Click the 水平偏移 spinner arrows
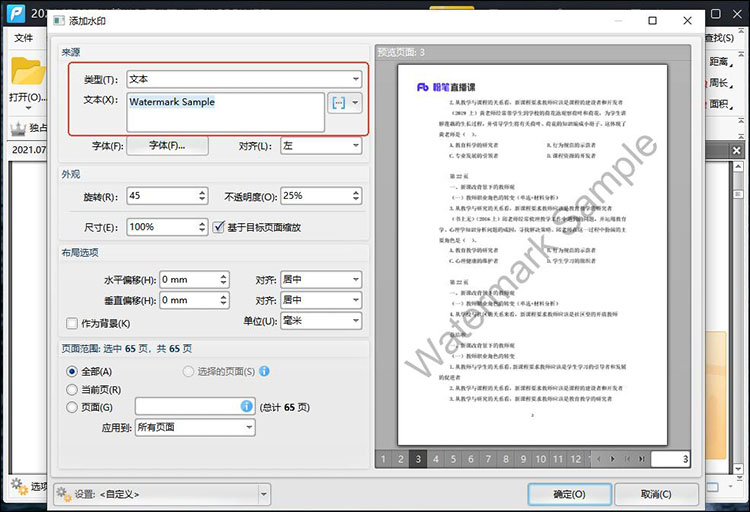Image resolution: width=750 pixels, height=512 pixels. pos(223,280)
